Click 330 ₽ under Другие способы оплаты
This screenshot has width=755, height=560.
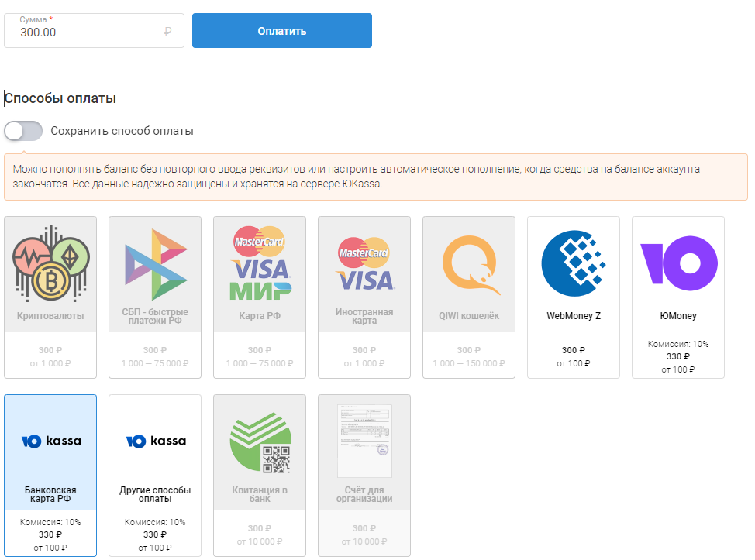(155, 534)
